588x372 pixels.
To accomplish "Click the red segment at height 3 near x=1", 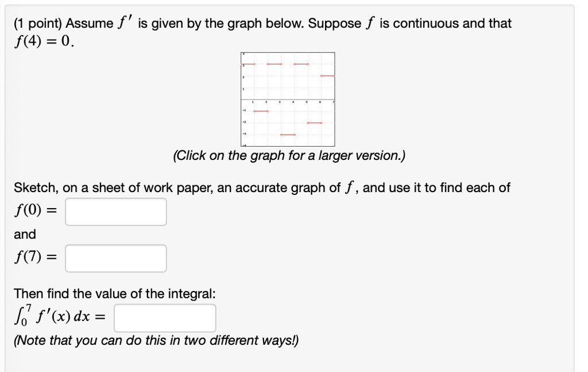I will tap(247, 64).
